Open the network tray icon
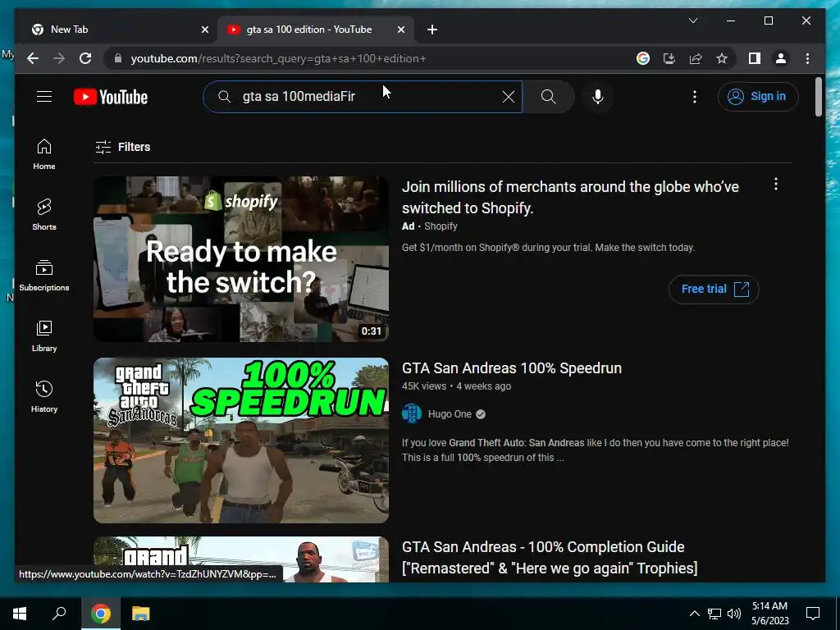This screenshot has height=630, width=840. (714, 614)
